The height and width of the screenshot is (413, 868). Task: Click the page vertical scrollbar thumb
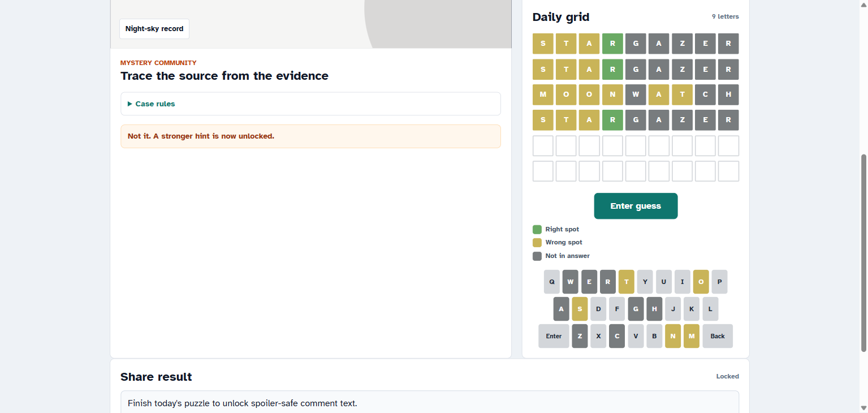tap(863, 252)
